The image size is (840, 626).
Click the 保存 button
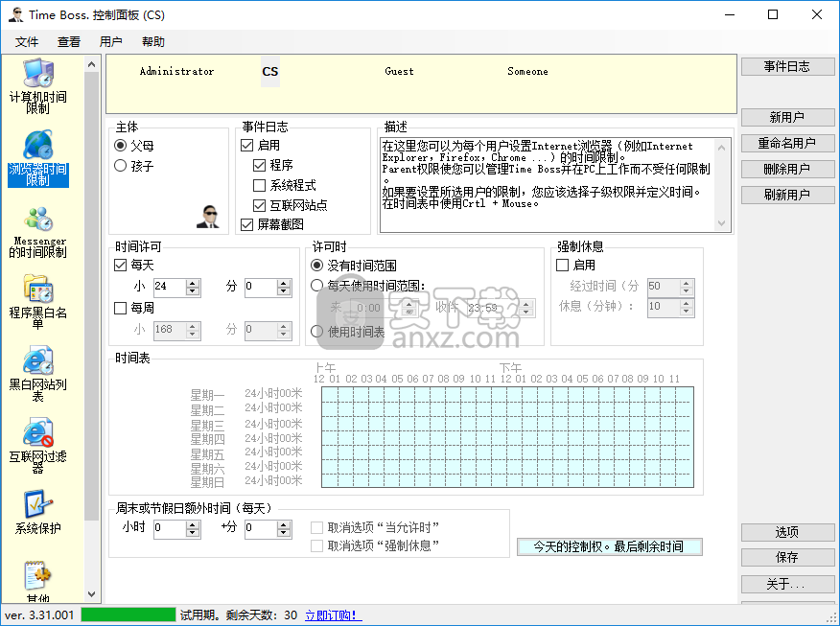(x=787, y=557)
